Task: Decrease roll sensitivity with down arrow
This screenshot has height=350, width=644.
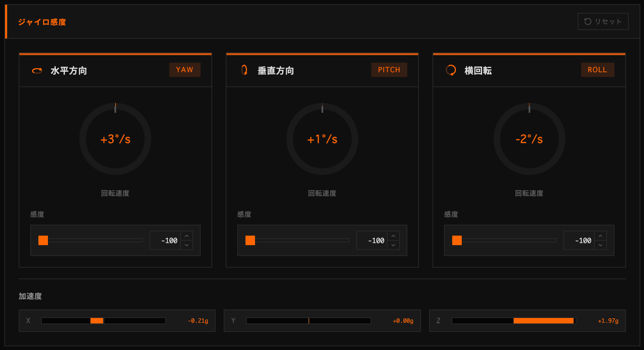Action: pos(600,245)
